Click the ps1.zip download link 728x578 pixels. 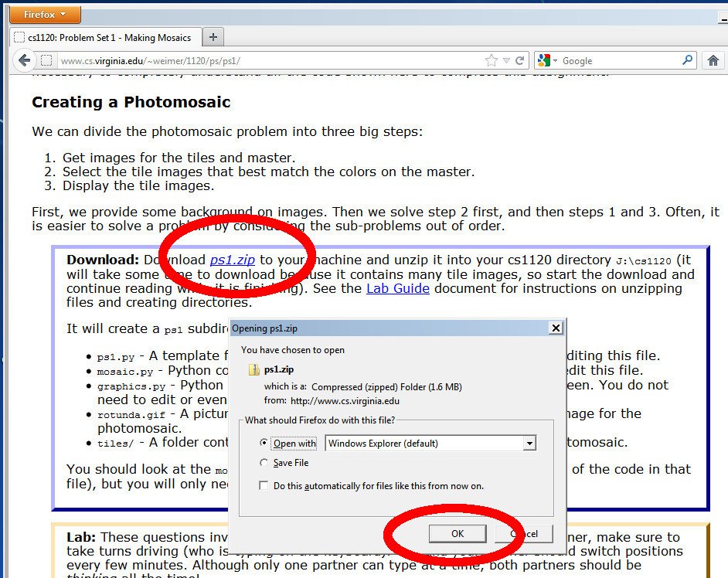pyautogui.click(x=232, y=260)
